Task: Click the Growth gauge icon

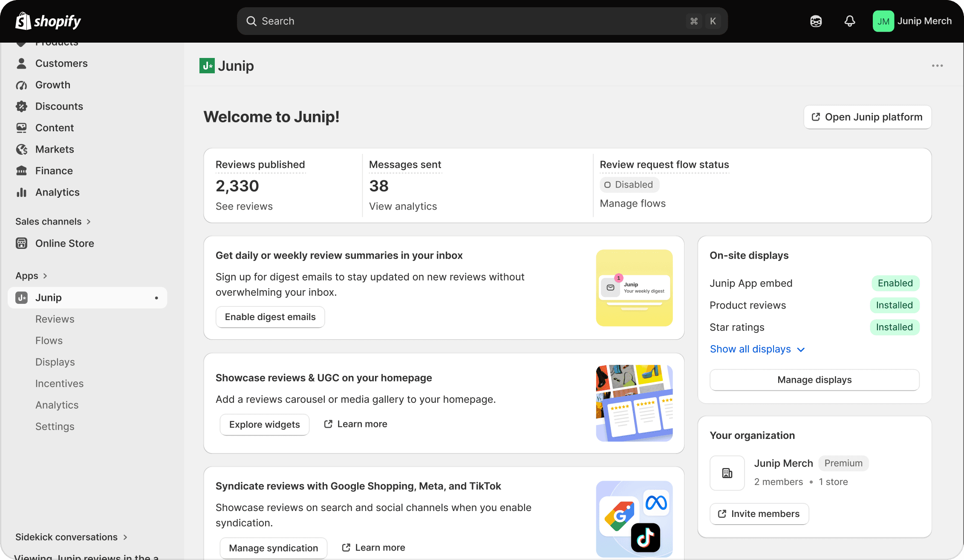Action: pos(21,85)
